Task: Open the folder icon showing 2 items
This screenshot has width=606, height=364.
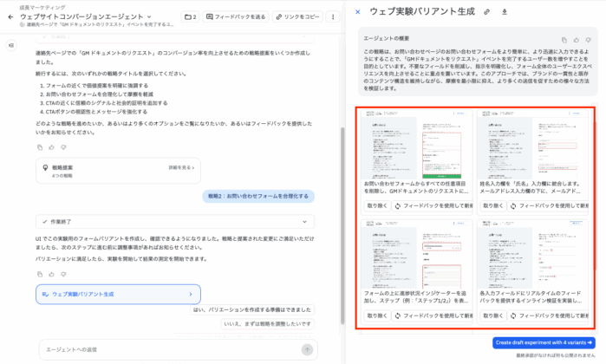Action: [x=191, y=16]
